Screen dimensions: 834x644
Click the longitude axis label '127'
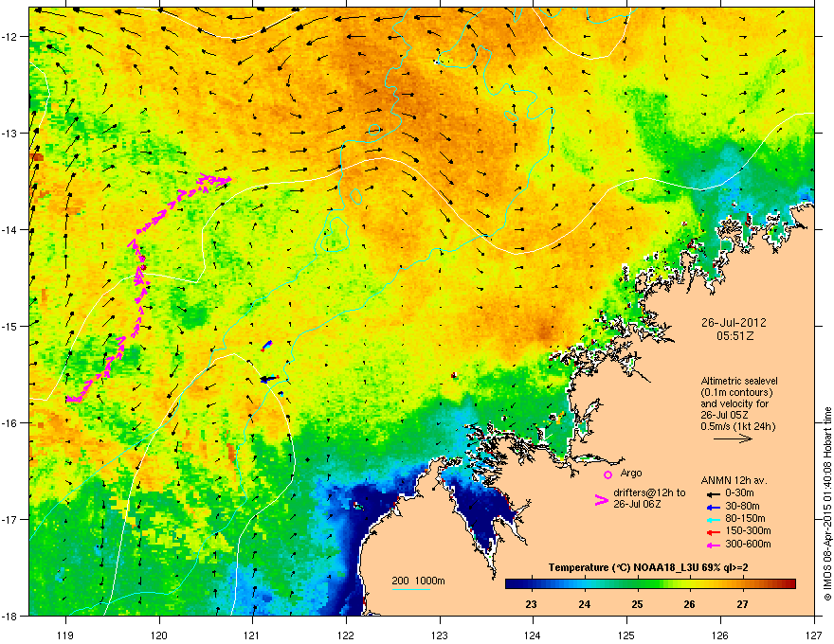pyautogui.click(x=814, y=635)
